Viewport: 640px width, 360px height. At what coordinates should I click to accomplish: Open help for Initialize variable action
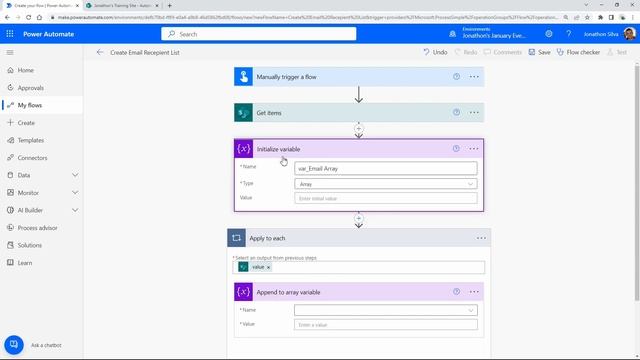(x=456, y=149)
